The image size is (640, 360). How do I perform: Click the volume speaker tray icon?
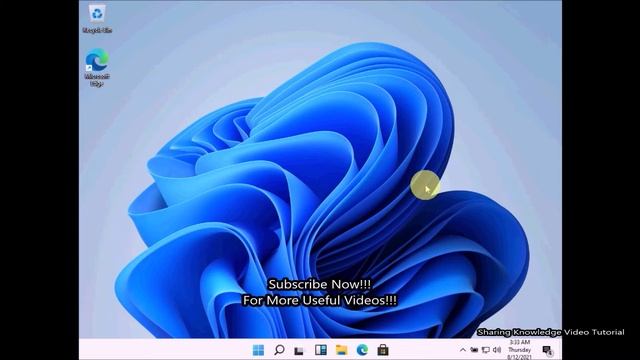pyautogui.click(x=497, y=350)
